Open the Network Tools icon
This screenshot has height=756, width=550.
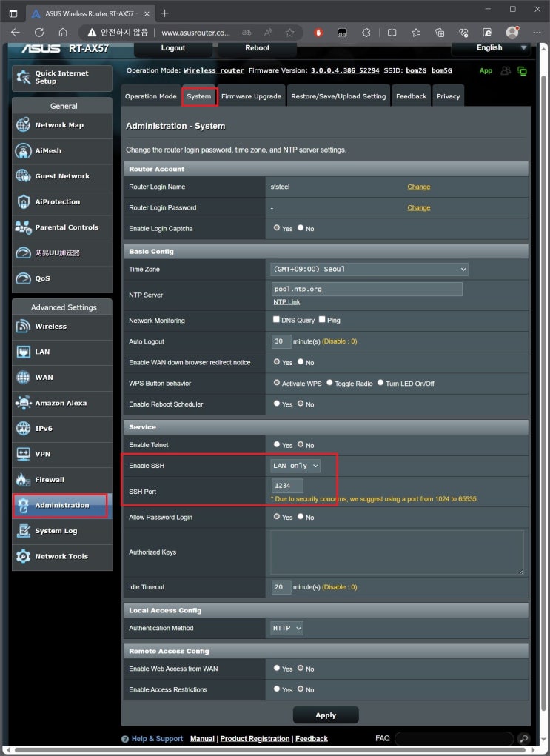click(x=23, y=556)
